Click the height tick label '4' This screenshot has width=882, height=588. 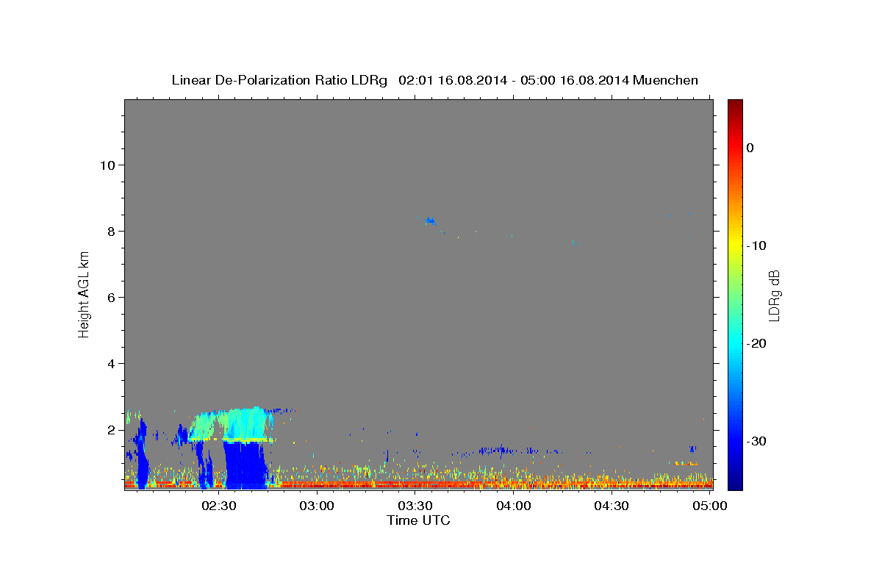pyautogui.click(x=111, y=363)
